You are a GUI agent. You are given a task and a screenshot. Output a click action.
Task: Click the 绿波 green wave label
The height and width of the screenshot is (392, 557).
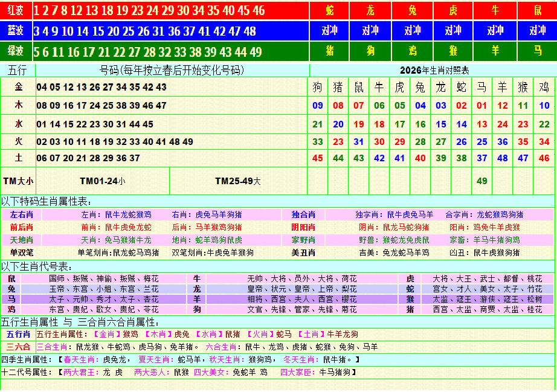click(x=16, y=51)
